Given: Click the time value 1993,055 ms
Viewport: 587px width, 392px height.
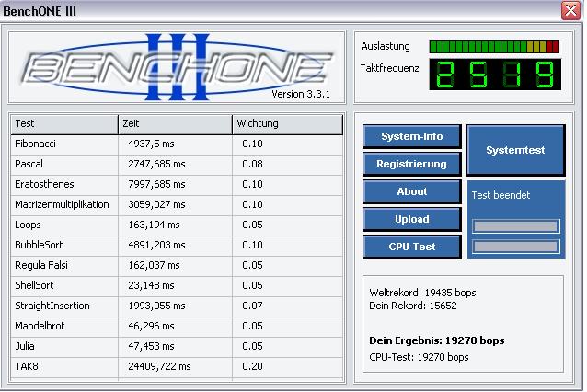Looking at the screenshot, I should pos(156,306).
